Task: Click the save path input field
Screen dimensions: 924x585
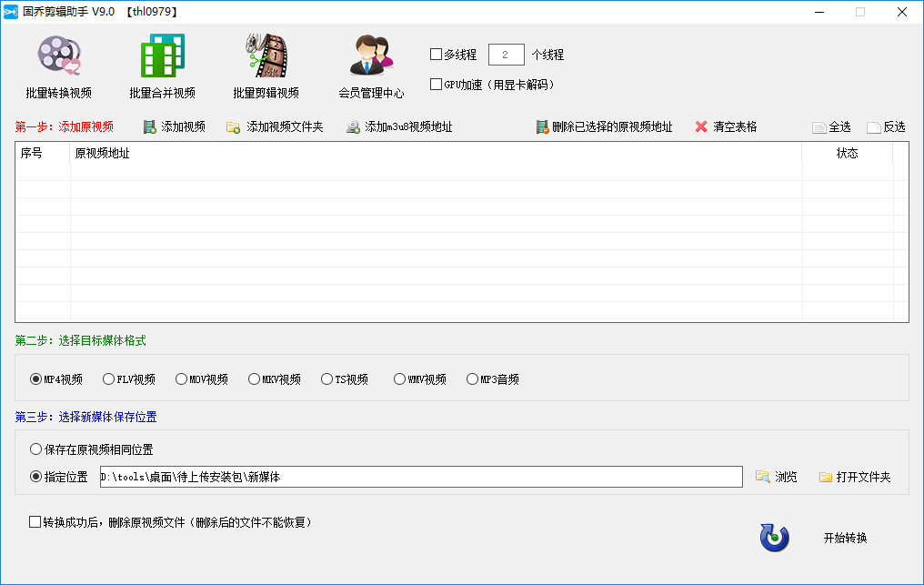Action: pyautogui.click(x=421, y=477)
